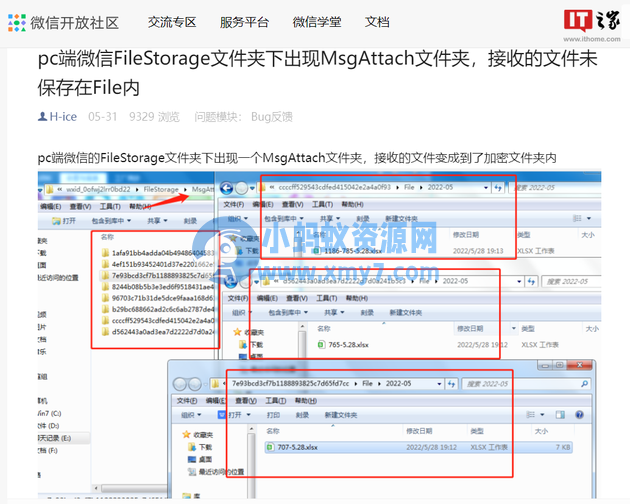This screenshot has width=630, height=504.
Task: Open 包含到库中 dropdown in d562443a0ad3 window
Action: point(288,313)
